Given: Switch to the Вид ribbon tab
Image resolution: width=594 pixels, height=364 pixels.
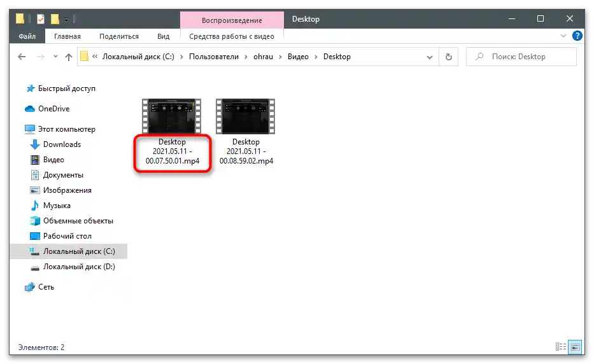Looking at the screenshot, I should [163, 36].
